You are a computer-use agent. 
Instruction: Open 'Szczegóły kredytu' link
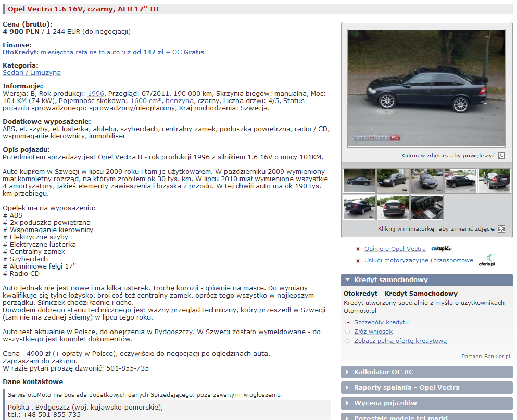click(x=381, y=322)
